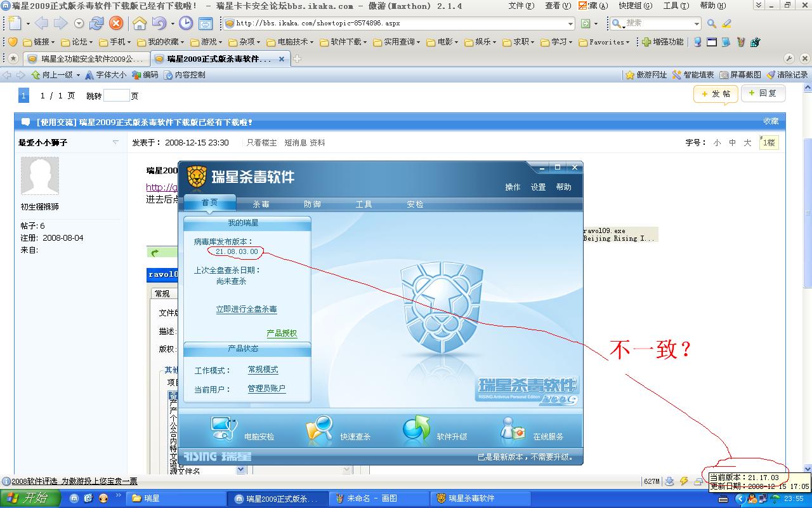Click the 收藏 link in thread header
This screenshot has height=508, width=812.
tap(771, 121)
